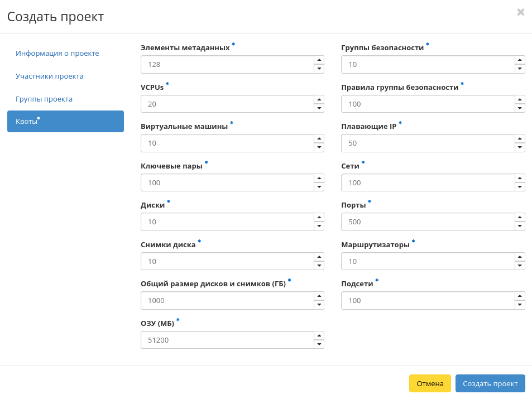Open the Информация о проекте tab
532x399 pixels.
[57, 54]
